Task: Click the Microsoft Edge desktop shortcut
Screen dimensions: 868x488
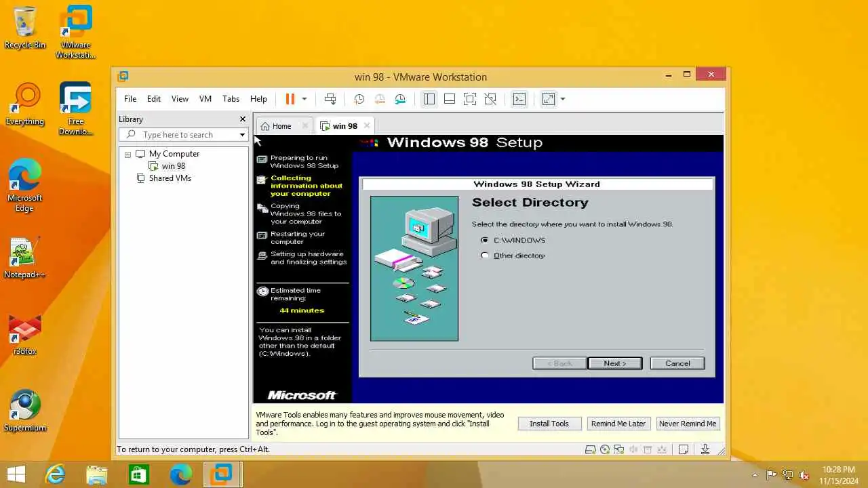Action: pos(25,186)
